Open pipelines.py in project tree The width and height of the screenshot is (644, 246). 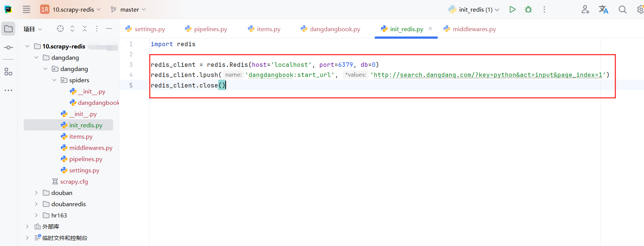pyautogui.click(x=81, y=159)
